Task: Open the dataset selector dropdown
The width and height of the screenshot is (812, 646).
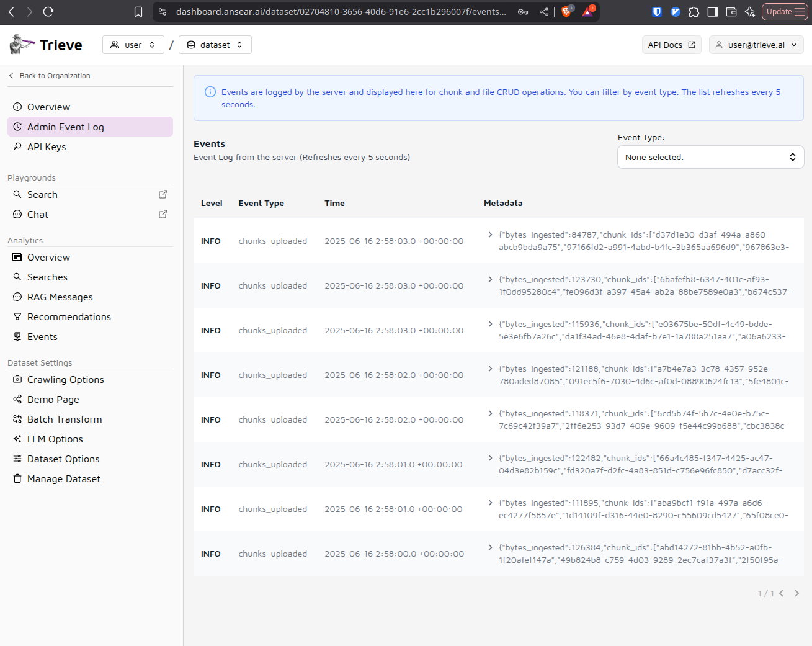Action: 215,45
